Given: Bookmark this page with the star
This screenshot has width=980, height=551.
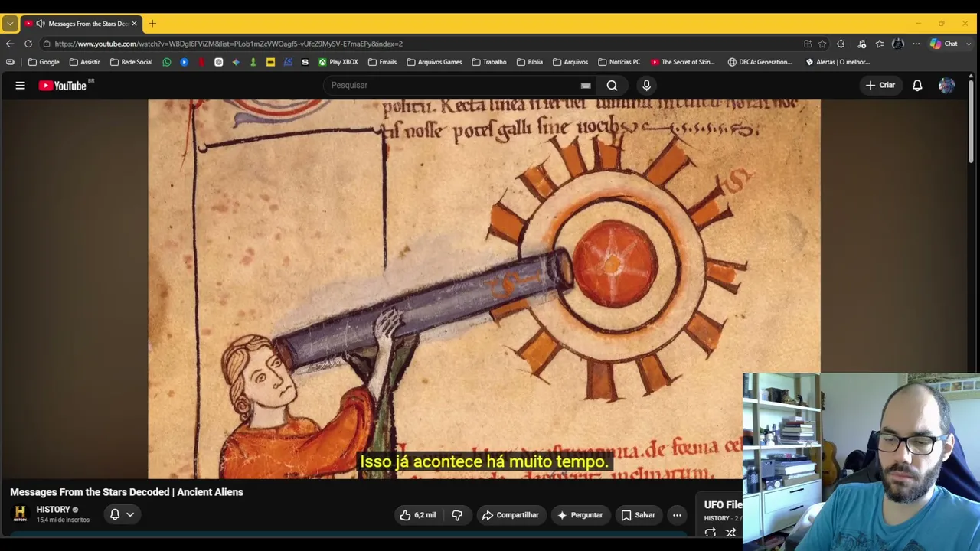Looking at the screenshot, I should tap(822, 44).
